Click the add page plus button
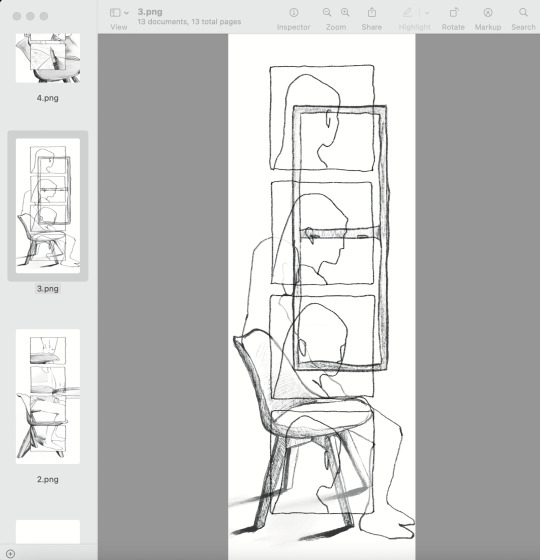The height and width of the screenshot is (560, 540). (11, 554)
